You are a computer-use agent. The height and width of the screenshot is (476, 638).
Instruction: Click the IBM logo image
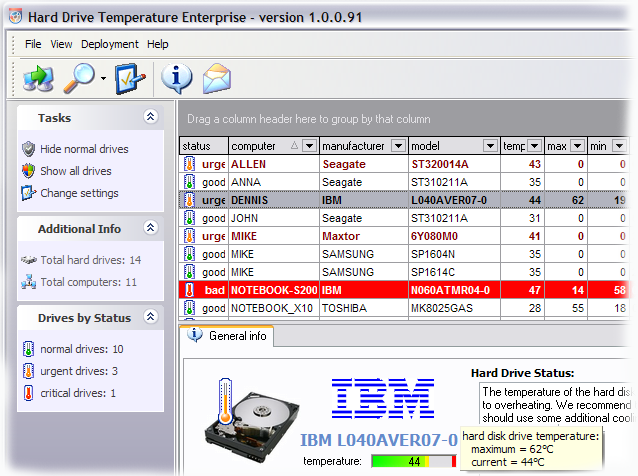(x=383, y=398)
